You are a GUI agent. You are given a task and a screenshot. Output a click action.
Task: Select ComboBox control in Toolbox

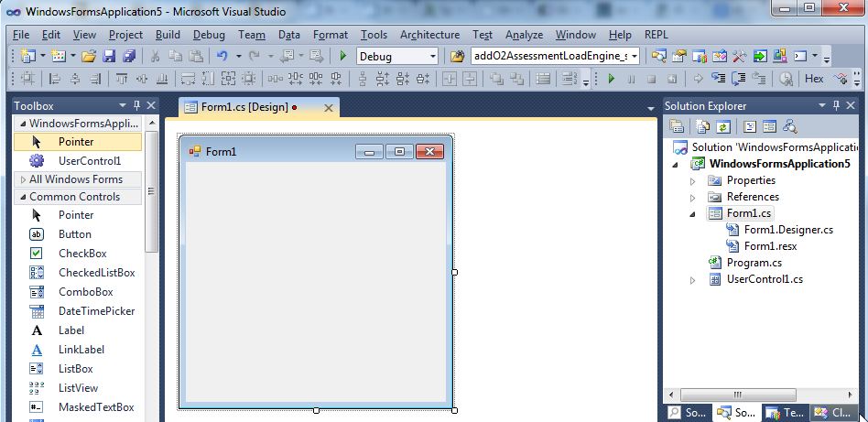pyautogui.click(x=78, y=292)
